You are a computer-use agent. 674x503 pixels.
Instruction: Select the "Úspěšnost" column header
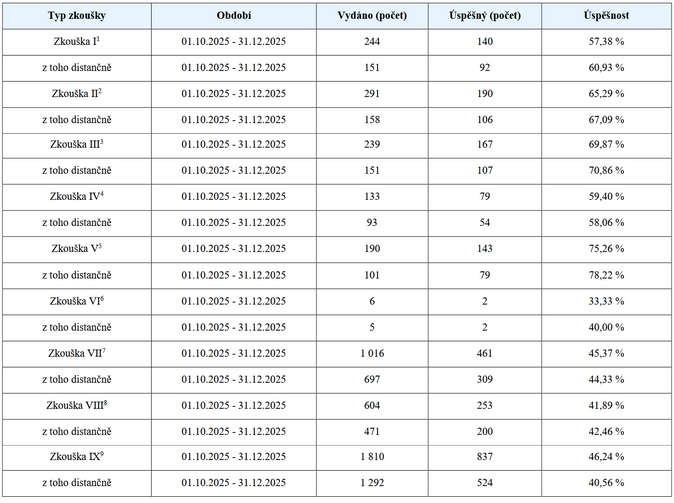pos(606,16)
